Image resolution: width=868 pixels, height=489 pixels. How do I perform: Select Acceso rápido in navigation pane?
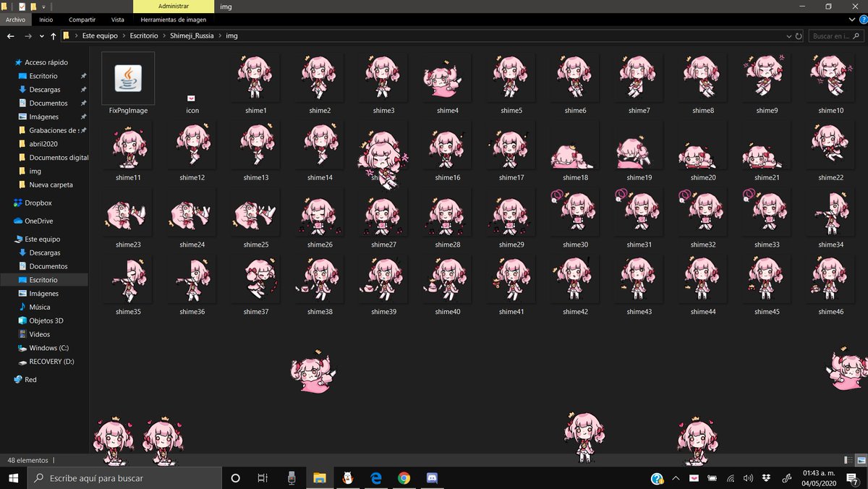click(x=46, y=62)
